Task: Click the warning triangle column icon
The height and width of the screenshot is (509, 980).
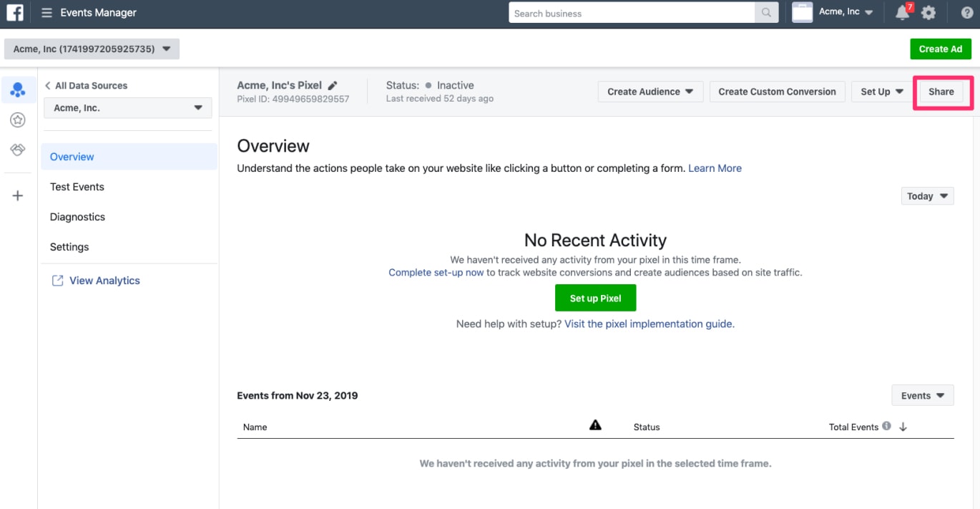Action: tap(595, 425)
